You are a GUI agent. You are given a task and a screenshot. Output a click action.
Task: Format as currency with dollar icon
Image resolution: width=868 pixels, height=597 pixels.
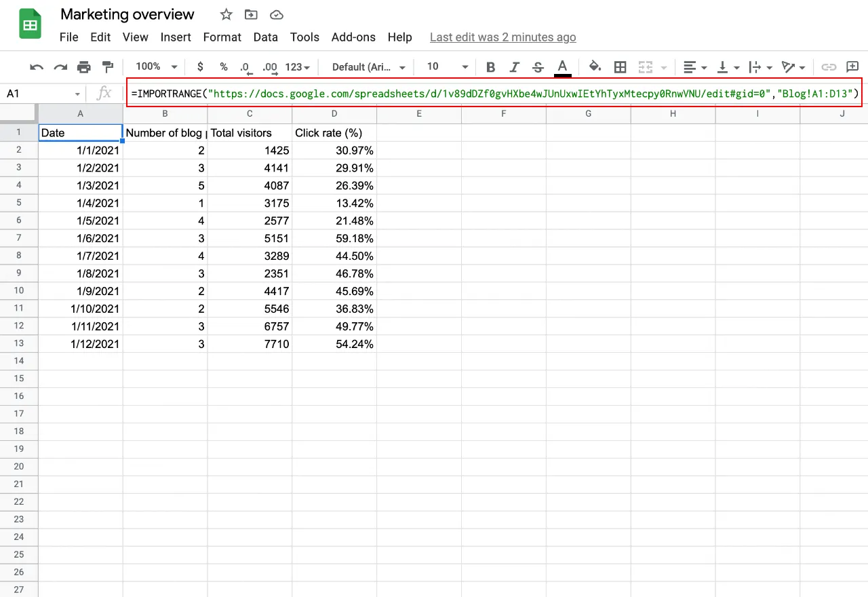[x=200, y=66]
